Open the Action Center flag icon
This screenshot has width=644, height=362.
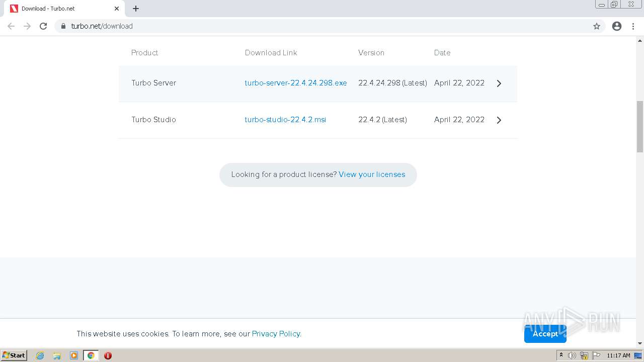coord(596,355)
